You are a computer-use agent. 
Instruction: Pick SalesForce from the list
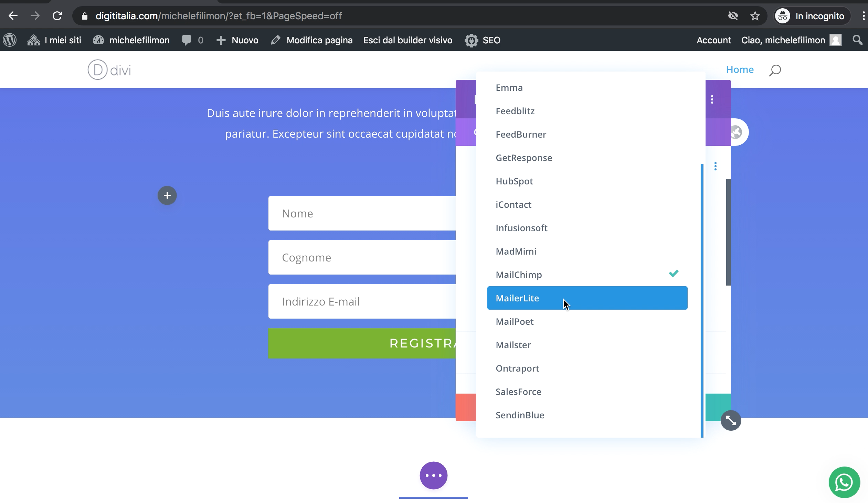click(587, 392)
